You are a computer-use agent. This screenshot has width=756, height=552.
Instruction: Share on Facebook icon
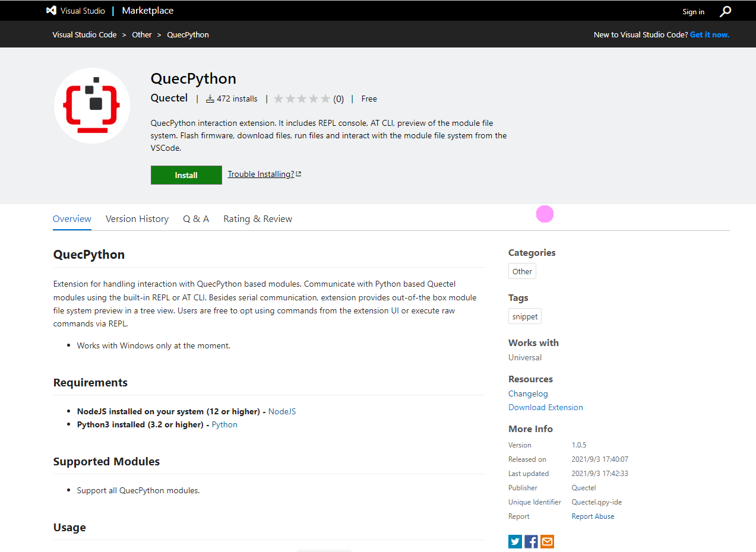[531, 541]
